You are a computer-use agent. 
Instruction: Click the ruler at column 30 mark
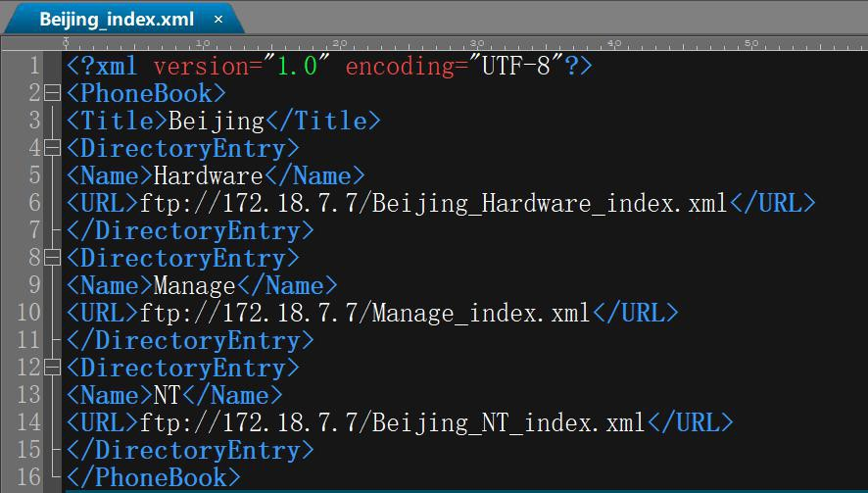click(x=477, y=43)
